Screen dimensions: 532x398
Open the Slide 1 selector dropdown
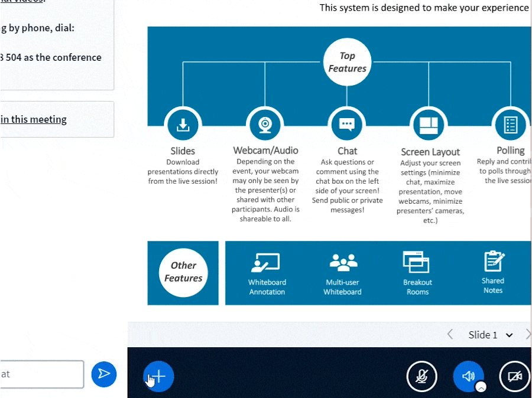point(491,335)
